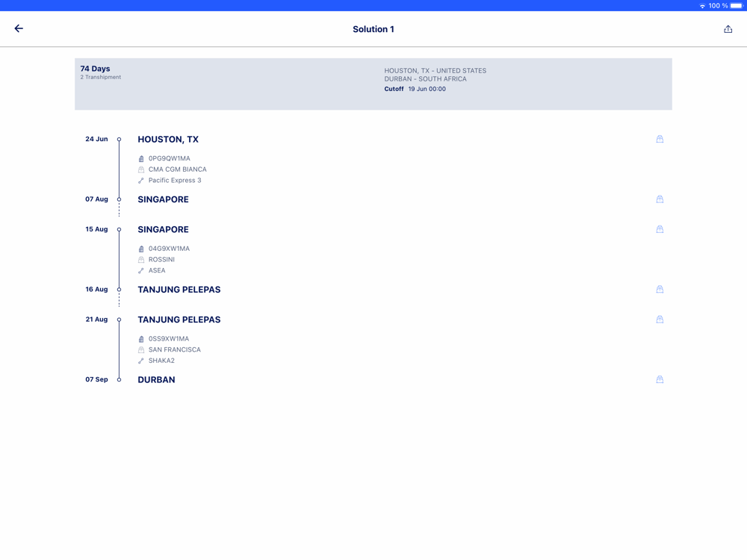Click DURBAN destination port name
The width and height of the screenshot is (747, 560).
click(156, 380)
